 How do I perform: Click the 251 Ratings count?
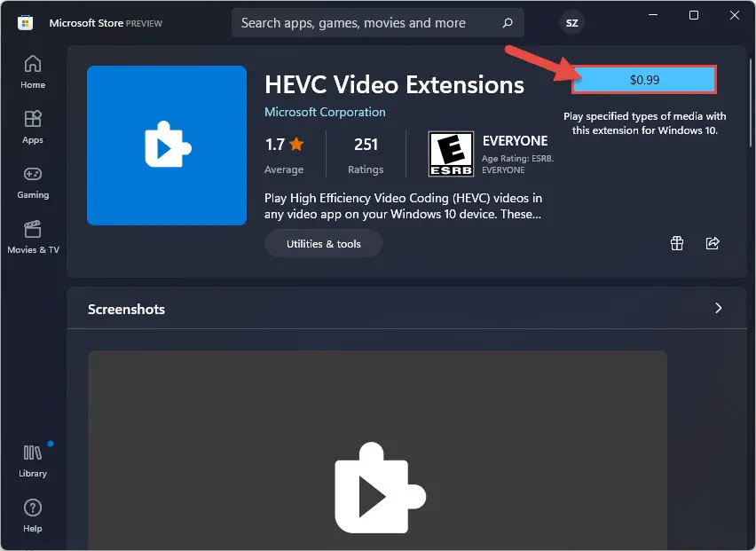pos(366,155)
